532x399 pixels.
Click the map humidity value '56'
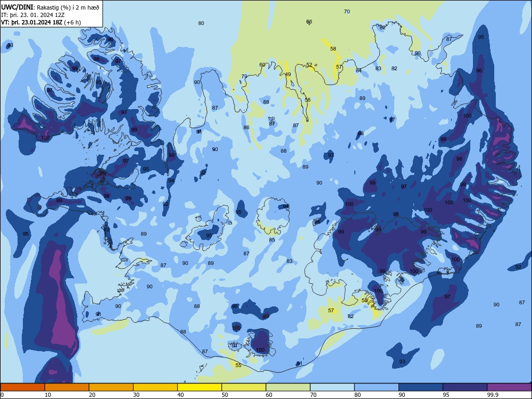307,100
